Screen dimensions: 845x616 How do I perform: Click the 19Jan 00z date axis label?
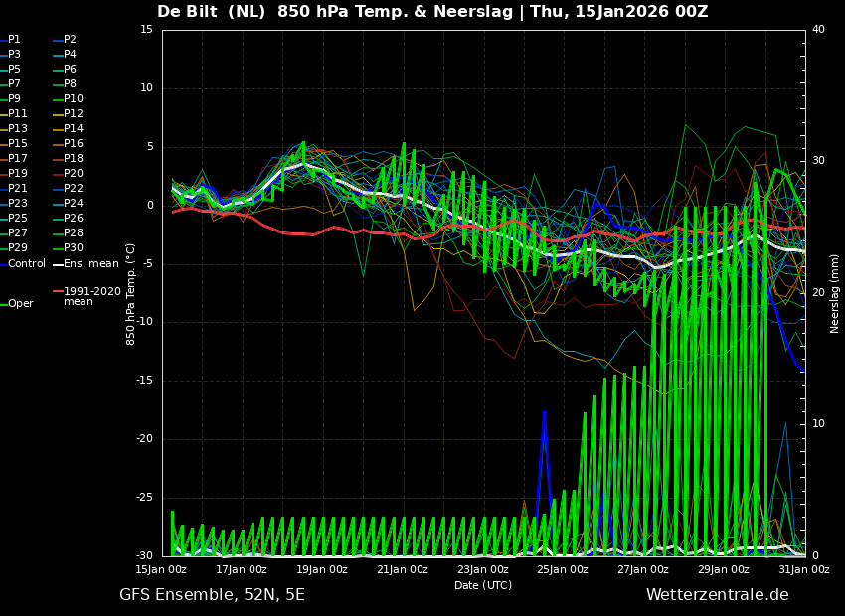(x=322, y=569)
